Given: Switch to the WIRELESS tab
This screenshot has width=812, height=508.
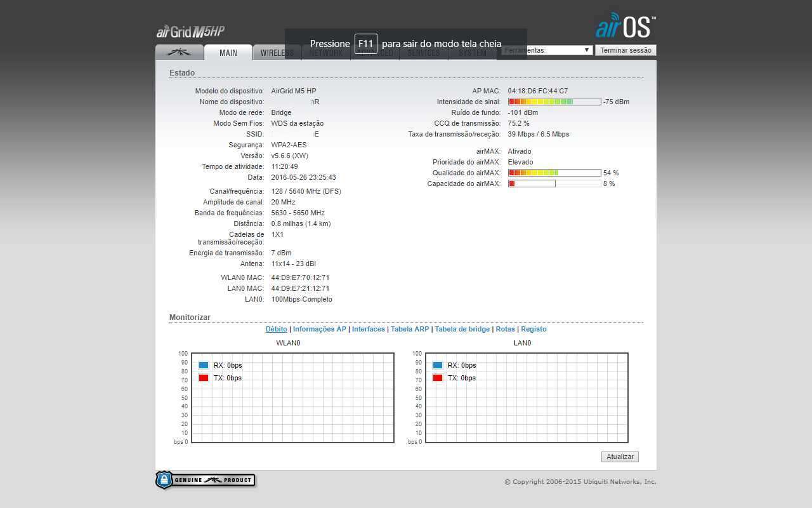Looking at the screenshot, I should tap(277, 53).
